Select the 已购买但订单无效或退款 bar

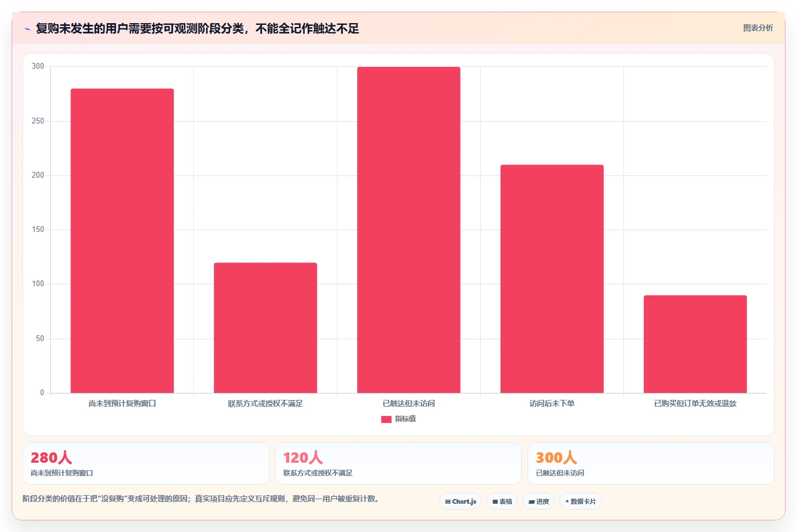695,344
